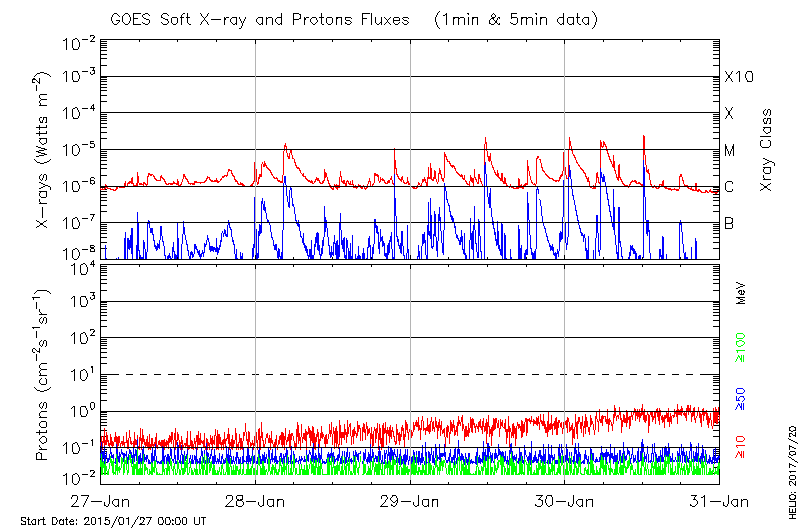Select the M flare class label
The width and height of the screenshot is (800, 530).
(x=730, y=151)
